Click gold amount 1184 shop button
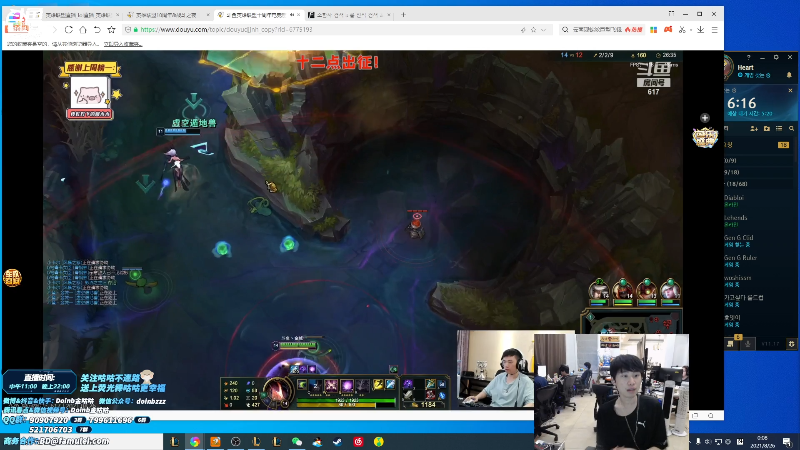 [424, 405]
